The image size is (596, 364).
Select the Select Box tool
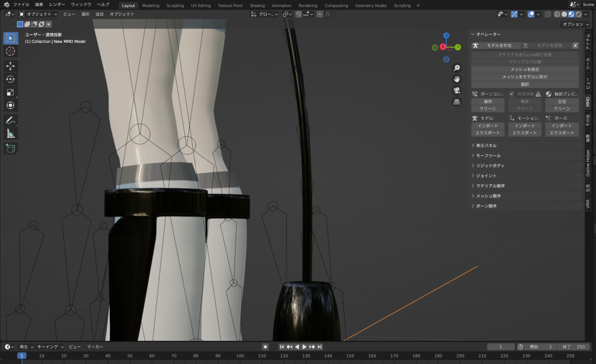10,38
